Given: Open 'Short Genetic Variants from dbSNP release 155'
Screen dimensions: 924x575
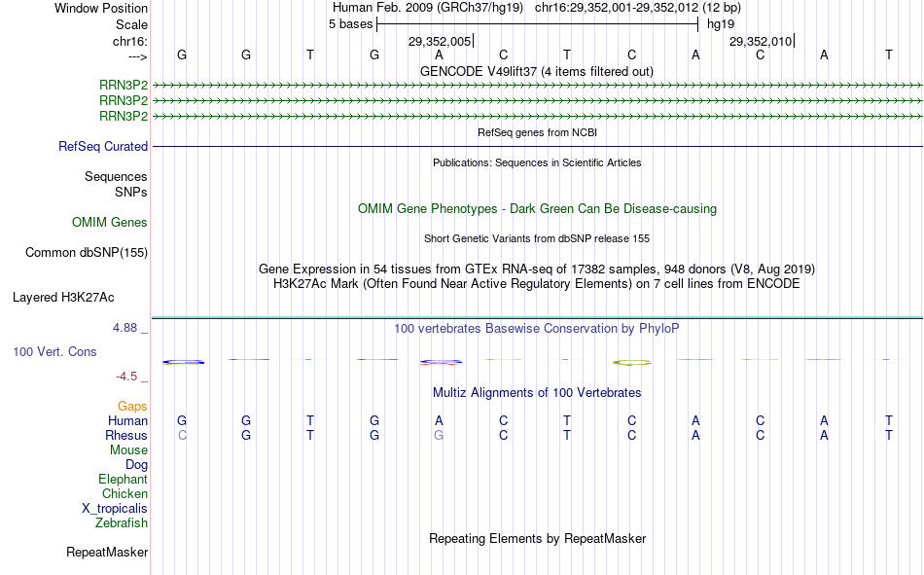Looking at the screenshot, I should [x=537, y=238].
